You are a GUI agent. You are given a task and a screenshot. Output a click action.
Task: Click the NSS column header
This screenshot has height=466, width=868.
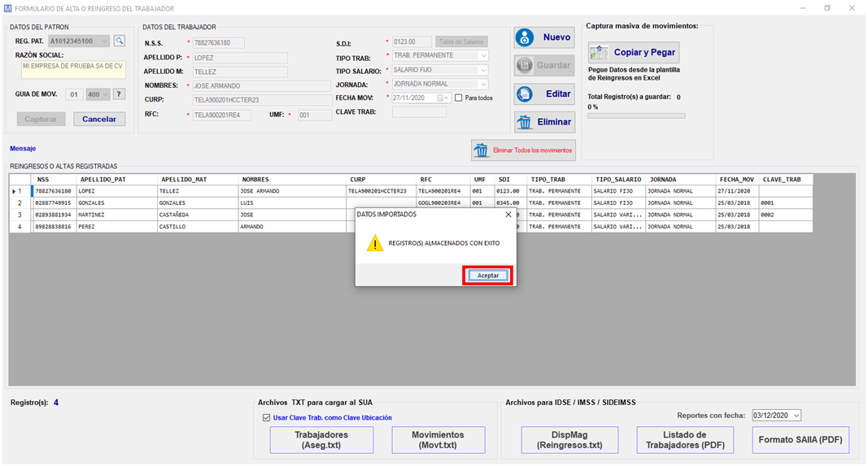click(x=55, y=179)
